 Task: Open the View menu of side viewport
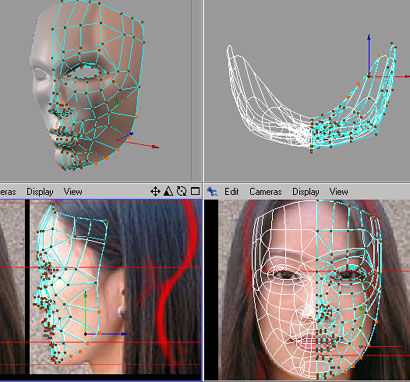(x=73, y=192)
